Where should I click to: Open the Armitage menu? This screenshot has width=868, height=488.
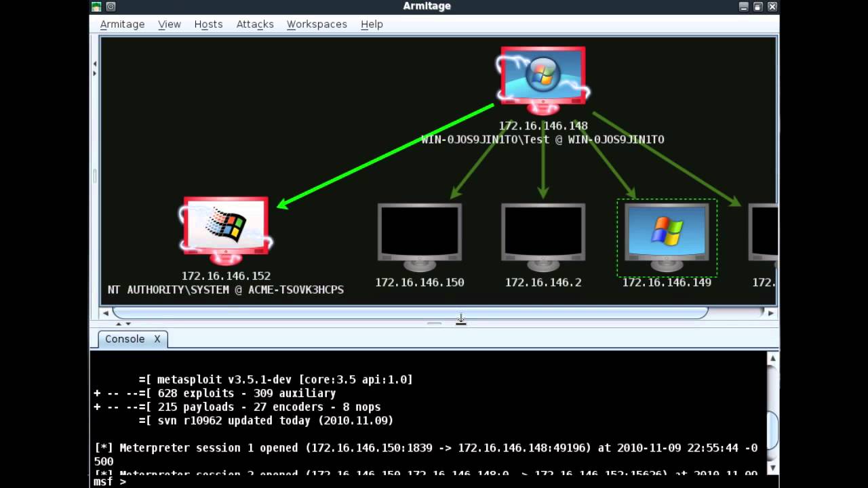click(122, 24)
